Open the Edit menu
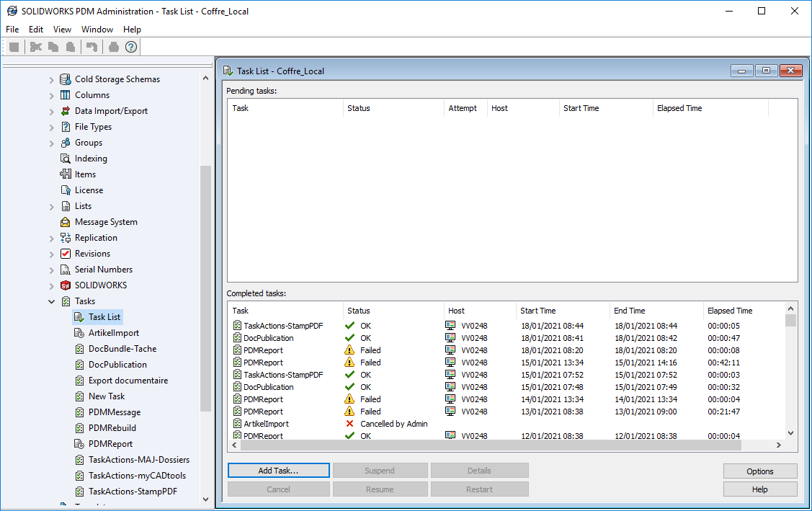This screenshot has height=511, width=812. click(x=36, y=30)
